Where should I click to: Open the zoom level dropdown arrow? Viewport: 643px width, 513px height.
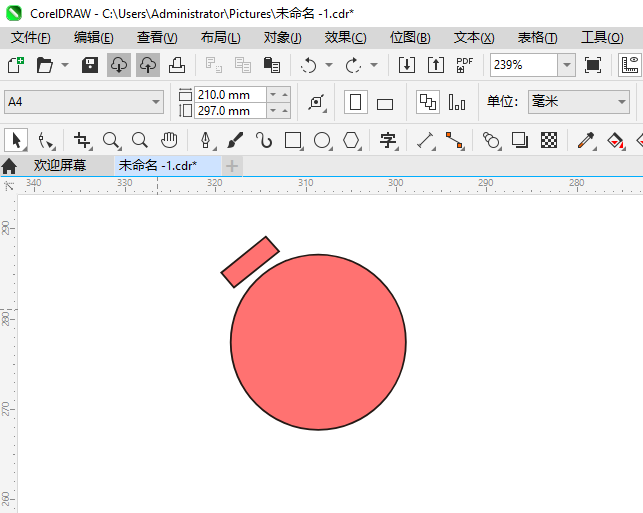pyautogui.click(x=567, y=65)
